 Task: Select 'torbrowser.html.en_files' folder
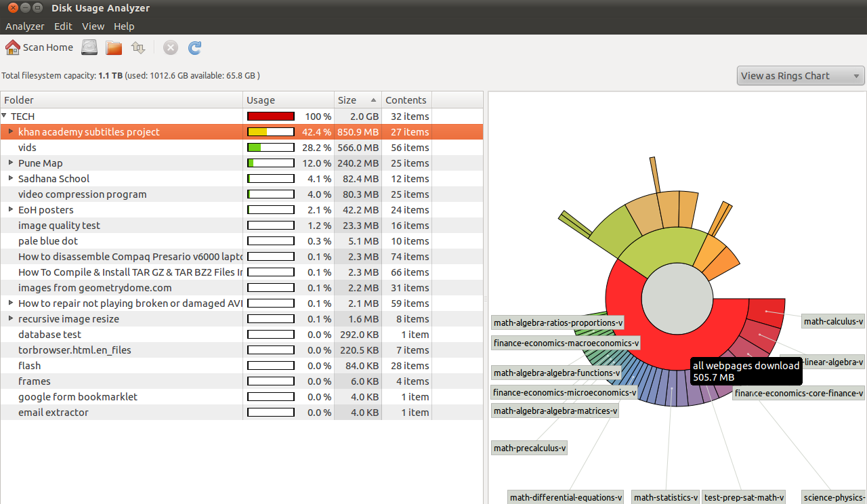click(x=242, y=350)
